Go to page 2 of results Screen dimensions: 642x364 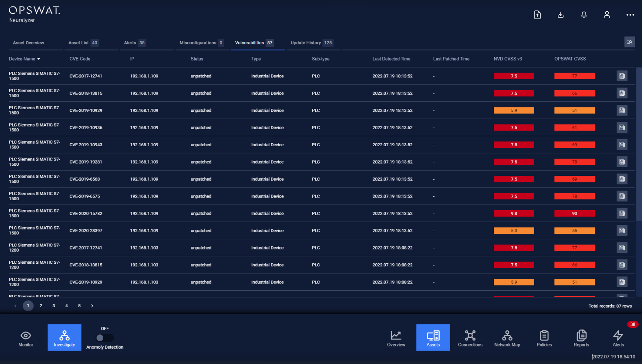(x=41, y=306)
